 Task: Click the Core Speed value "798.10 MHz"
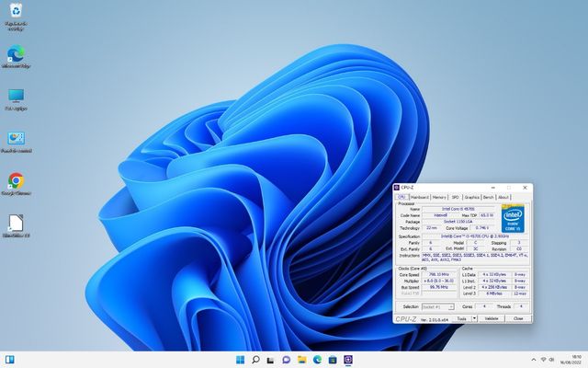tap(439, 274)
